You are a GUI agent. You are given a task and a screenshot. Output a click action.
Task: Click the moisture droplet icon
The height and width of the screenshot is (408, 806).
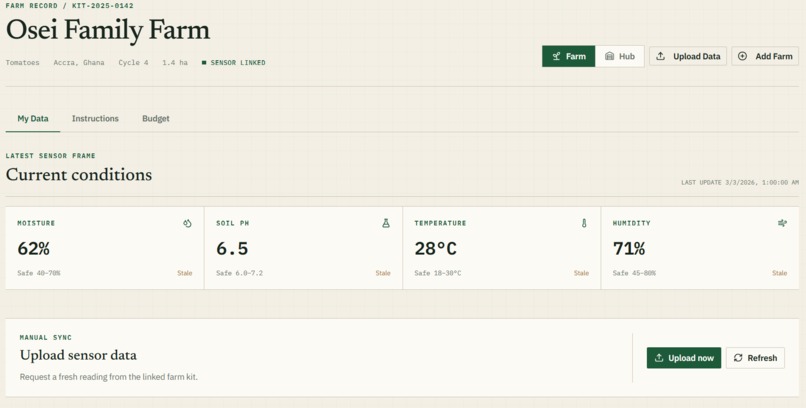[187, 223]
